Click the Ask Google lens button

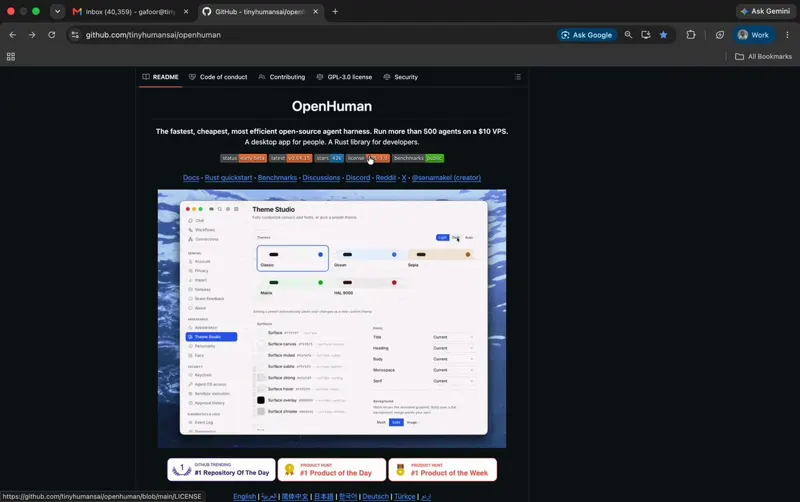[587, 35]
